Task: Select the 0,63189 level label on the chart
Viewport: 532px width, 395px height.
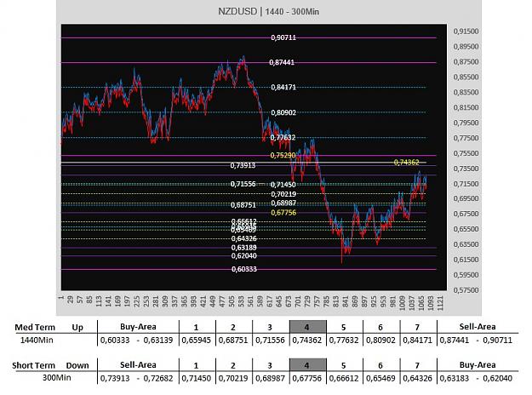Action: tap(244, 248)
